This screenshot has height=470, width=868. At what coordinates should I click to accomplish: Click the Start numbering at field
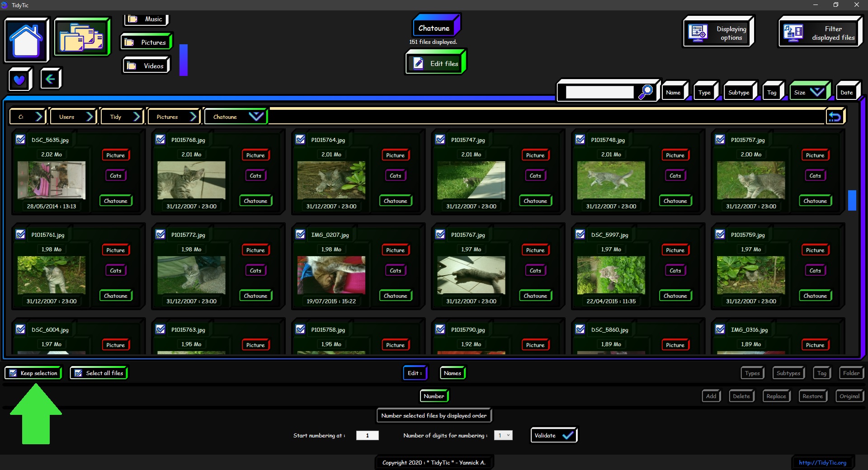(367, 435)
